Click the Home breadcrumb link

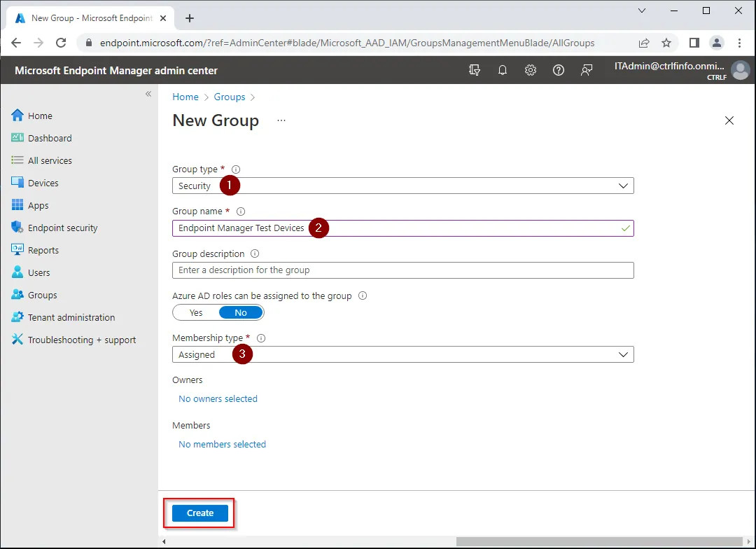pos(185,97)
